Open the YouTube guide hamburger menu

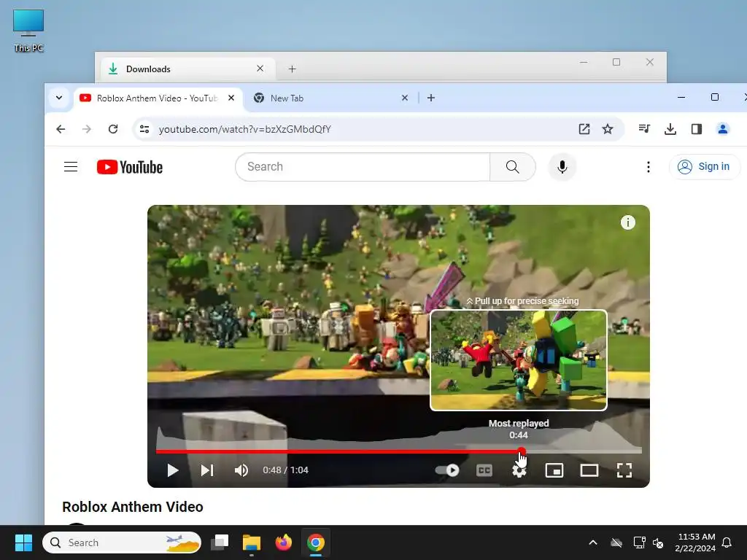(x=71, y=167)
